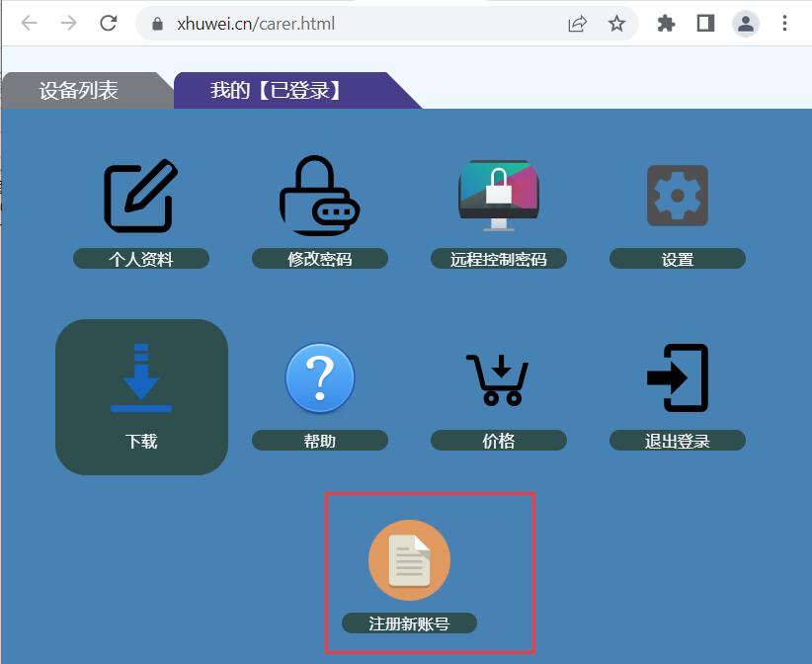812x664 pixels.
Task: Open the browser profile avatar
Action: coord(746,24)
